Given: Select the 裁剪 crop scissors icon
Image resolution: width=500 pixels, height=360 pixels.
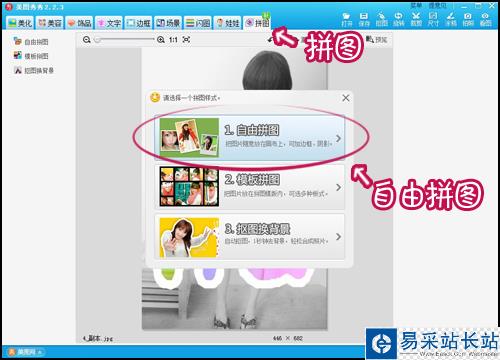Looking at the screenshot, I should 416,19.
